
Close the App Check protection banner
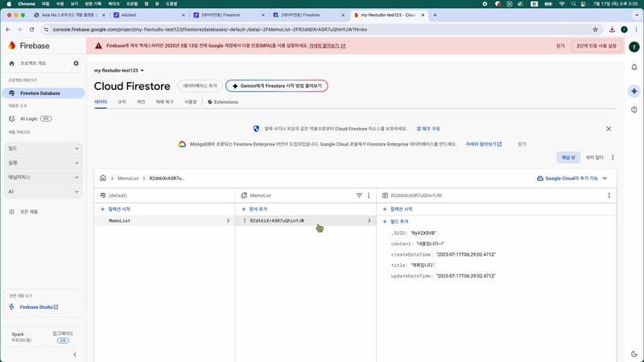(x=609, y=129)
